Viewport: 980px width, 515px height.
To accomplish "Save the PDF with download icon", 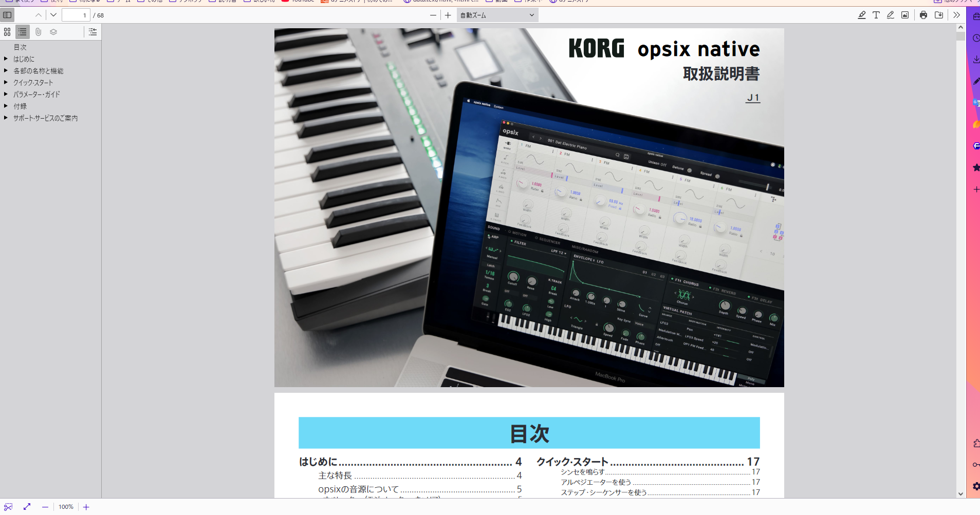I will click(x=939, y=15).
